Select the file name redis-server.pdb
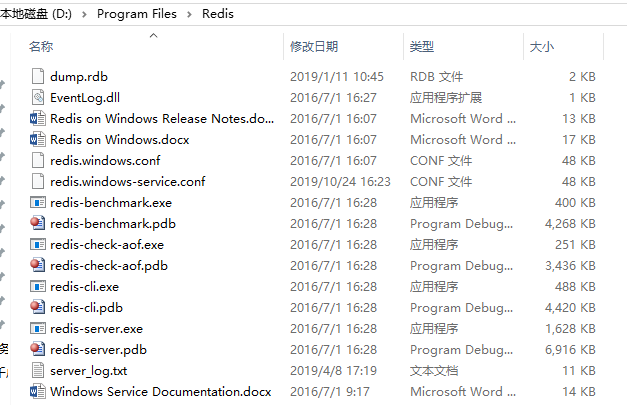627x405 pixels. click(x=98, y=350)
